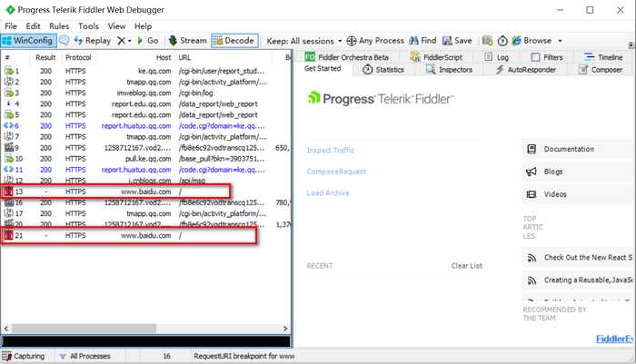Select session 6 report.huatuo.qq.com row

[x=145, y=125]
